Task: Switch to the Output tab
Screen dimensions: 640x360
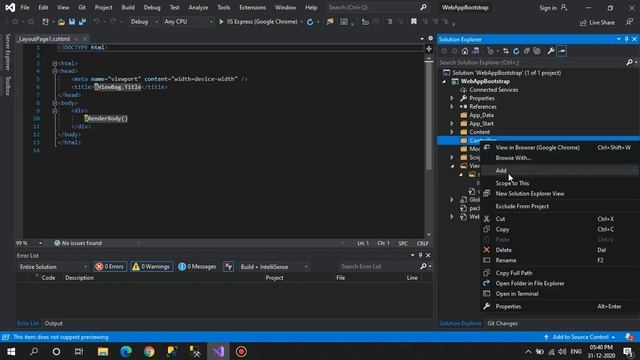Action: (53, 323)
